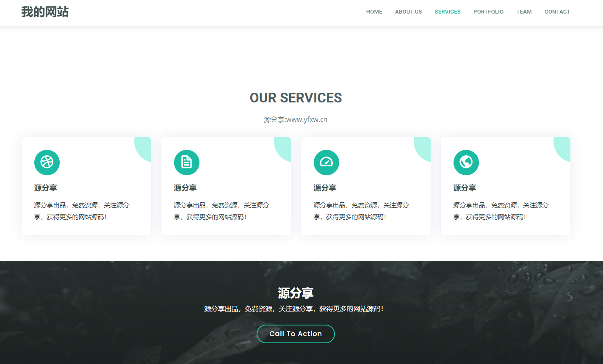Go to the HOME nav item

(374, 12)
